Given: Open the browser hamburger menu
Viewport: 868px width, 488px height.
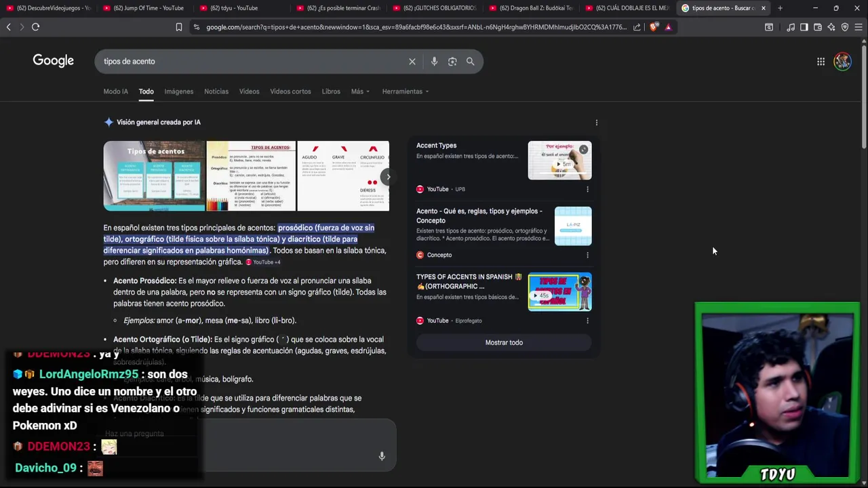Looking at the screenshot, I should [x=859, y=27].
